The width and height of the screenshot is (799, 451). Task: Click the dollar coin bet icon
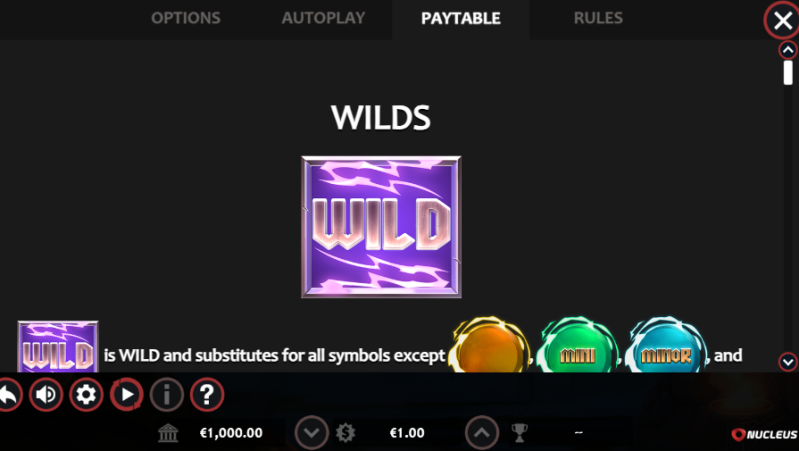345,433
